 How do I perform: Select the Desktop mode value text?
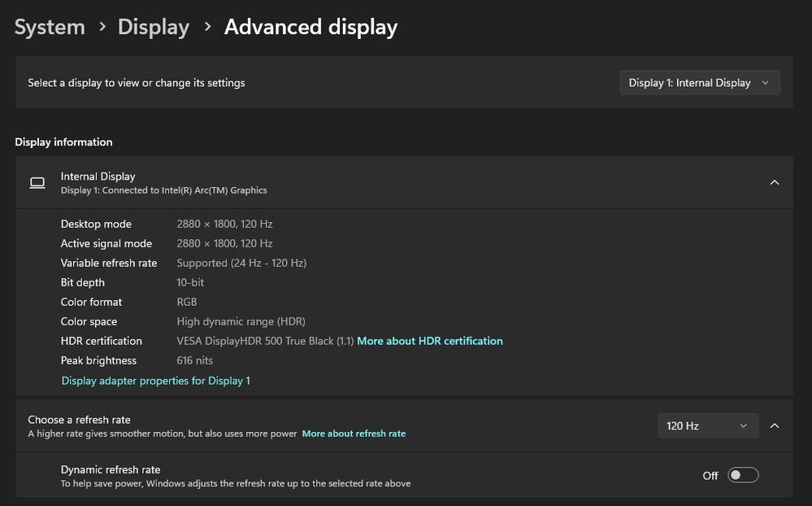click(x=224, y=224)
